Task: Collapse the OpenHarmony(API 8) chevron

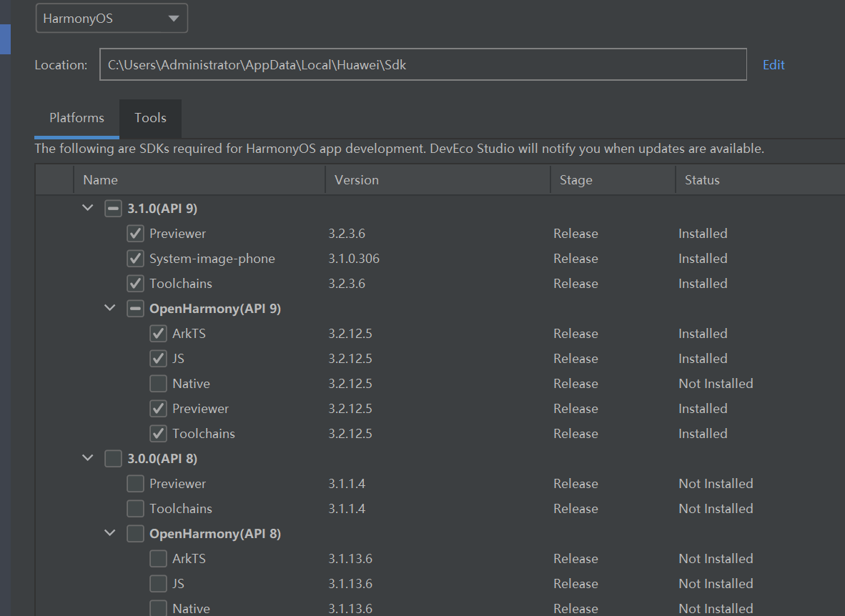Action: coord(110,533)
